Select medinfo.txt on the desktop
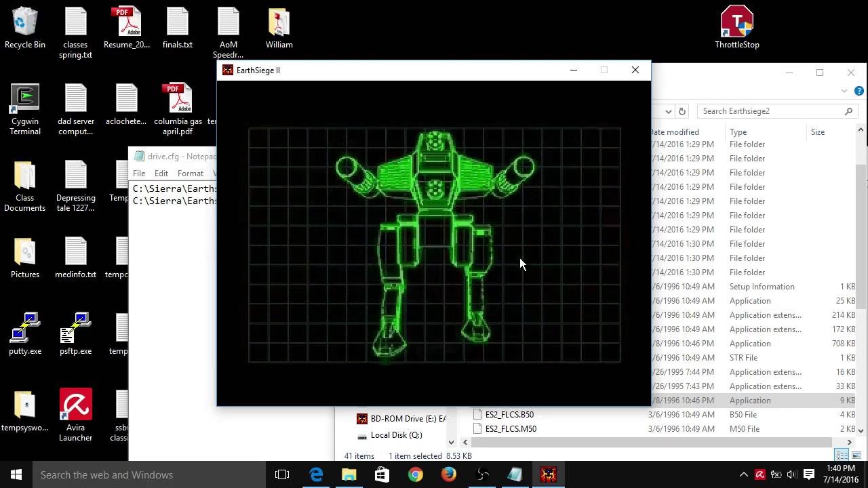868x488 pixels. [x=76, y=257]
